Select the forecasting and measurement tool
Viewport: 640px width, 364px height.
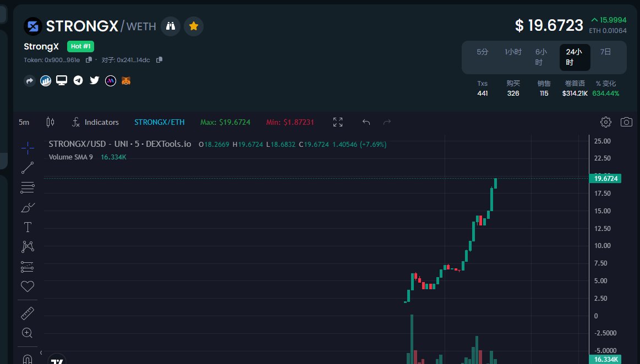[28, 267]
